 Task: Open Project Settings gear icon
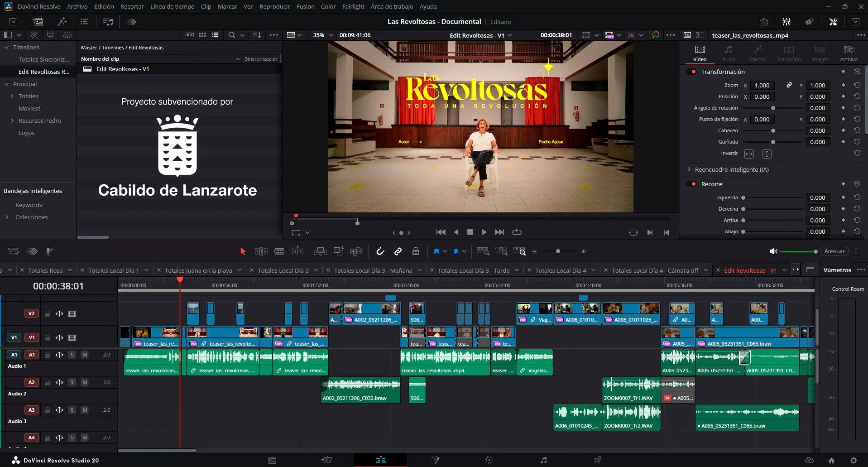coord(854,460)
